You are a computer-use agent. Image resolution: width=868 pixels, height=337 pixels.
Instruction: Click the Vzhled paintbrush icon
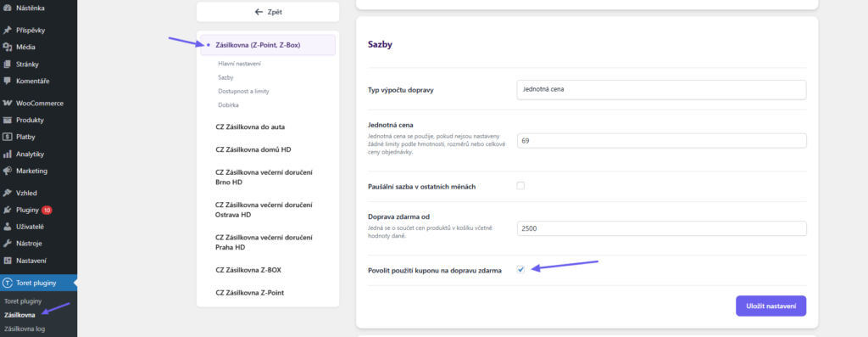point(8,193)
